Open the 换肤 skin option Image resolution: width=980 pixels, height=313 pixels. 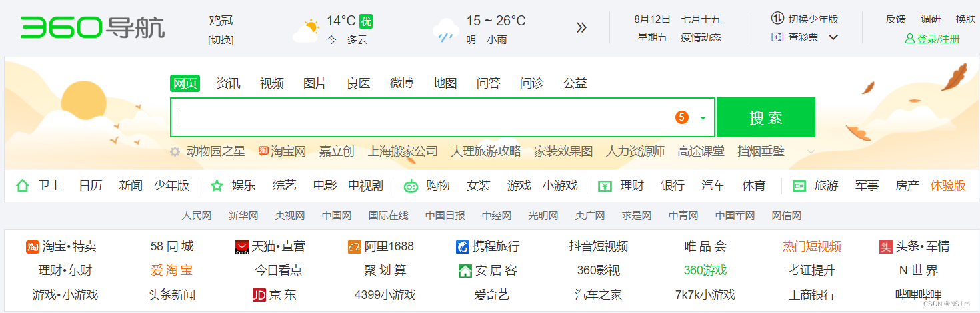(x=965, y=19)
